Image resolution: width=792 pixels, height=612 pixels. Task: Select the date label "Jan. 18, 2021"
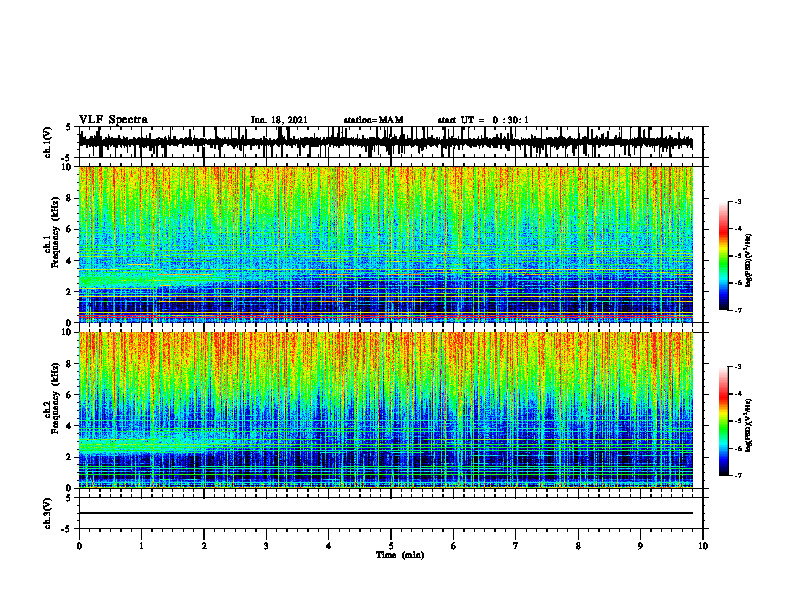click(x=279, y=120)
